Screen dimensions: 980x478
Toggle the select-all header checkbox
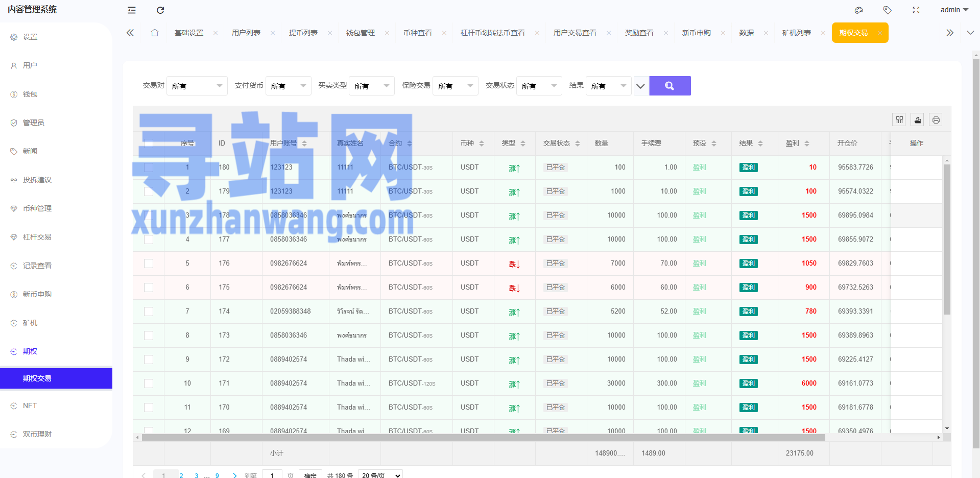click(149, 144)
